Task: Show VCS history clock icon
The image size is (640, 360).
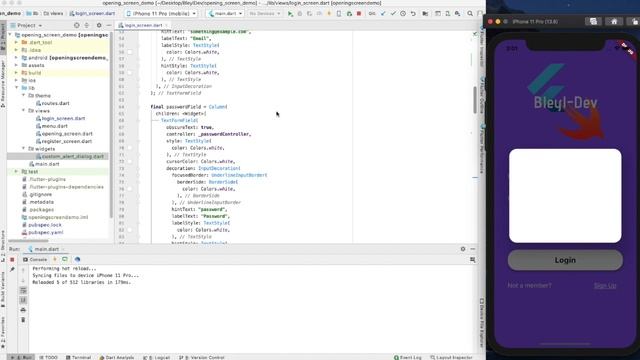Action: [x=403, y=13]
